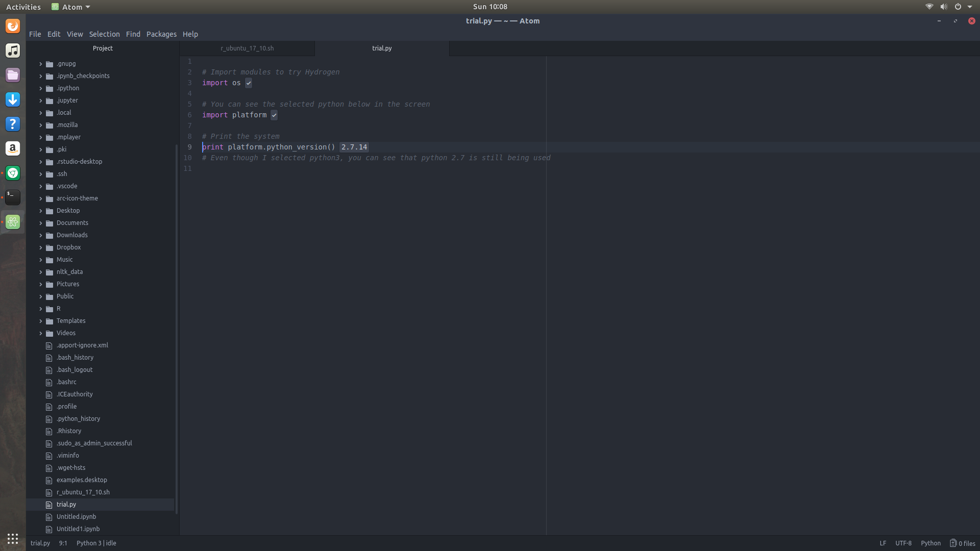This screenshot has width=980, height=551.
Task: Click the Hydrogen checkmark beside import os
Action: (249, 83)
